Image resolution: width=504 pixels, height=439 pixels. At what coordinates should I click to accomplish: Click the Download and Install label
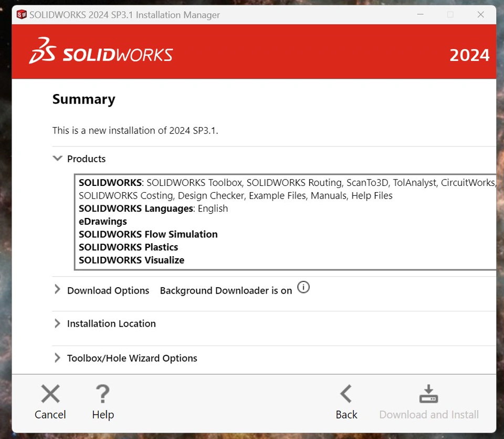pos(429,414)
